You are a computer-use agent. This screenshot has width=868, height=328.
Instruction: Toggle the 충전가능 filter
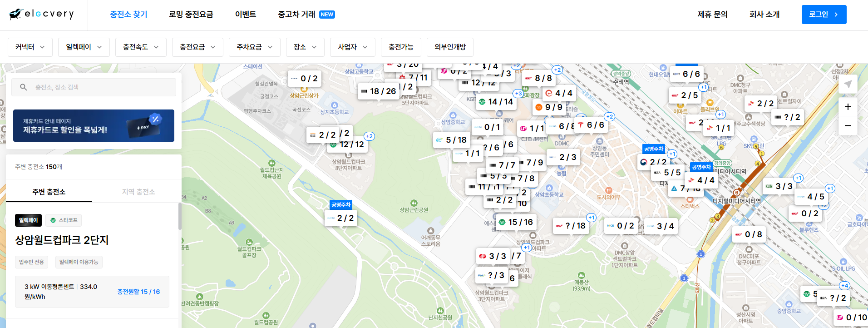click(x=401, y=47)
